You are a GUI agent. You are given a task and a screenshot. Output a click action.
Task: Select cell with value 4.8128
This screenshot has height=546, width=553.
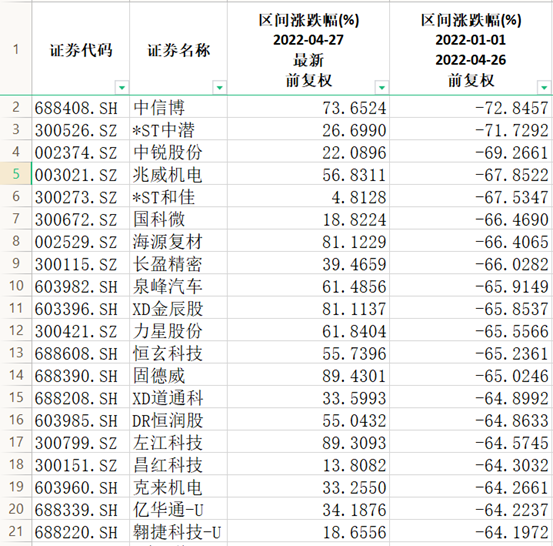[x=309, y=196]
